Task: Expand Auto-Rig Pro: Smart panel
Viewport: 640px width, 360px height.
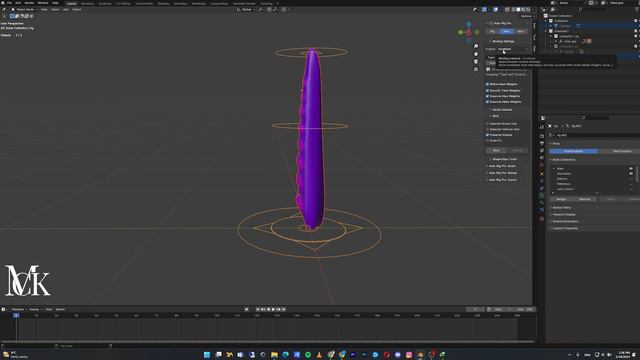Action: pos(502,166)
